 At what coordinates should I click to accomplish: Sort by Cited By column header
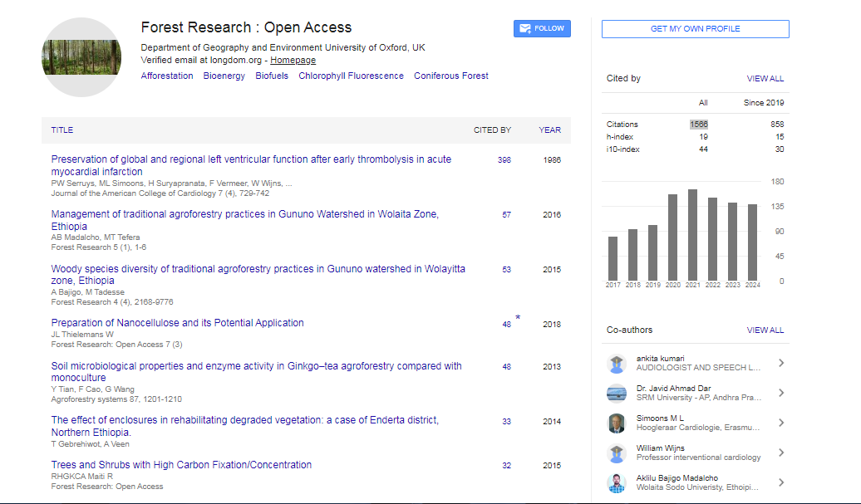[x=492, y=130]
